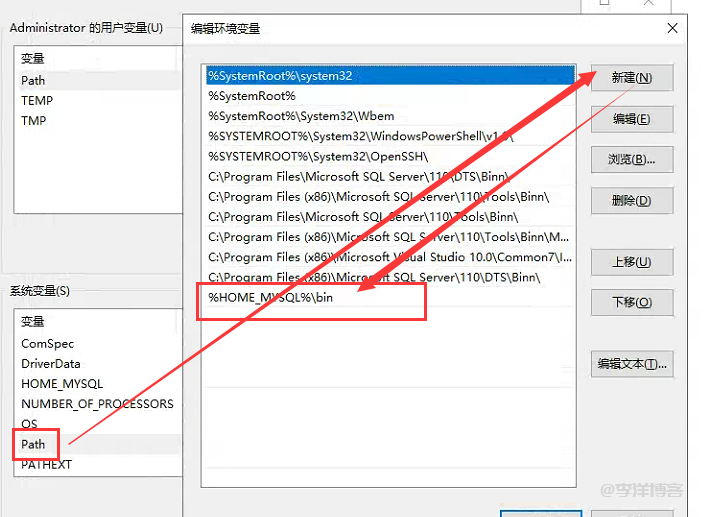Open 编辑文本(T)... text editor button
Screen dimensions: 704x517
631,363
